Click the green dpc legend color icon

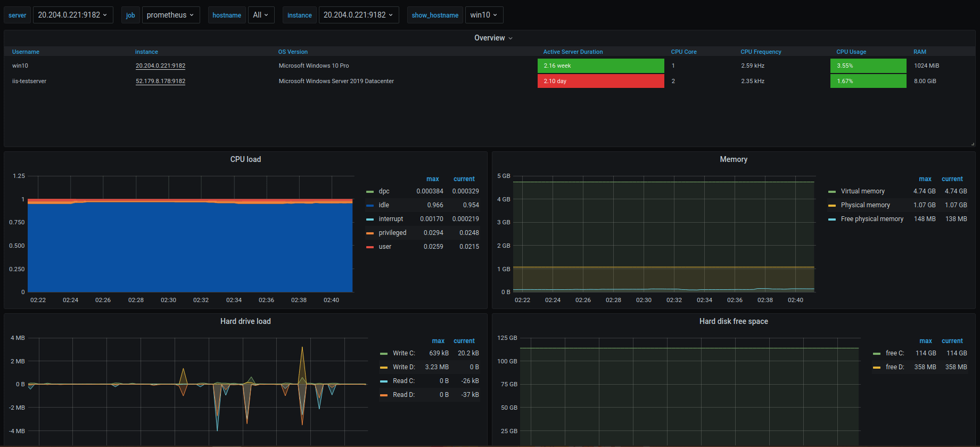click(x=370, y=192)
